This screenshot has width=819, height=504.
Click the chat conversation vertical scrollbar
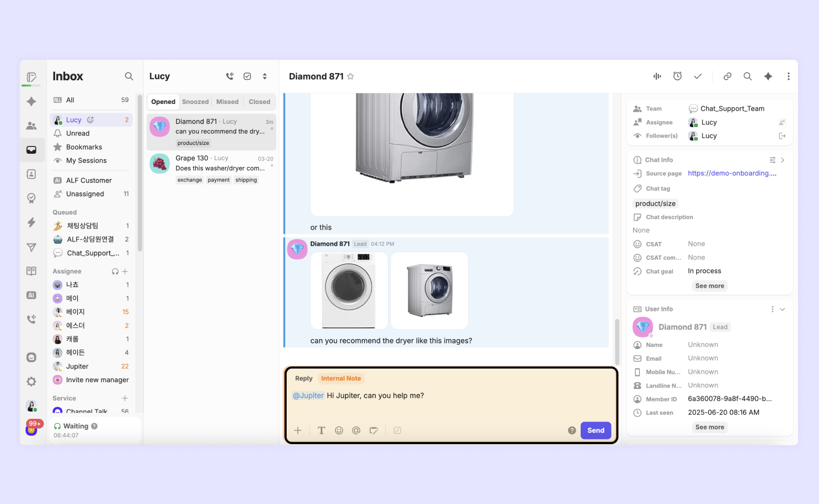coord(617,341)
